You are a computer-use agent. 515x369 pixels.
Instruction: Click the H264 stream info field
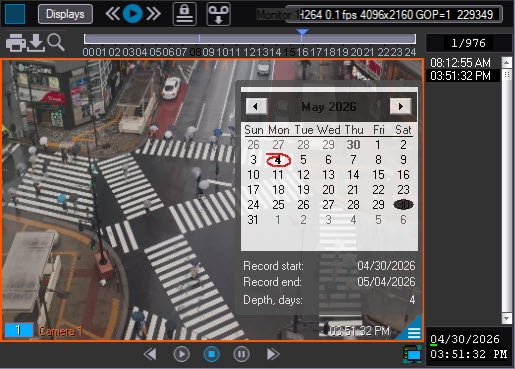(x=394, y=14)
